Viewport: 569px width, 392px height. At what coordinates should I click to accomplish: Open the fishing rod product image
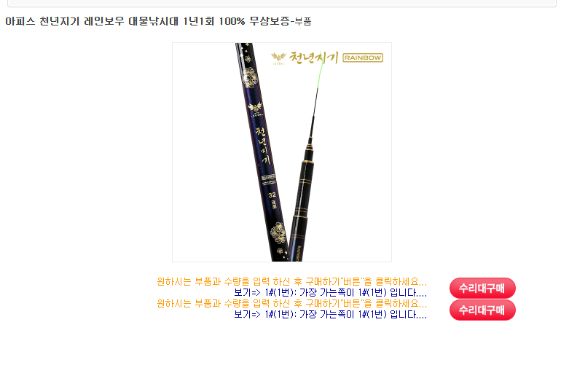282,152
